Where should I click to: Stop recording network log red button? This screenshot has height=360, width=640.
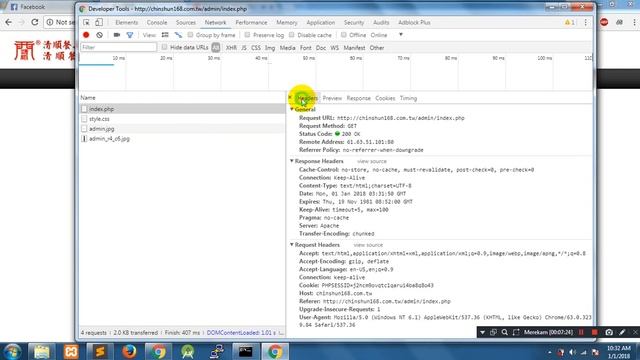86,35
